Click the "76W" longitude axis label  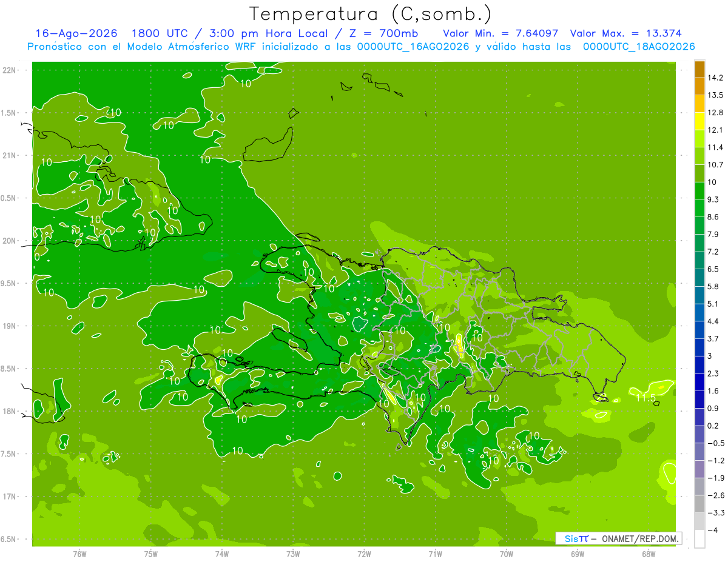tap(79, 554)
